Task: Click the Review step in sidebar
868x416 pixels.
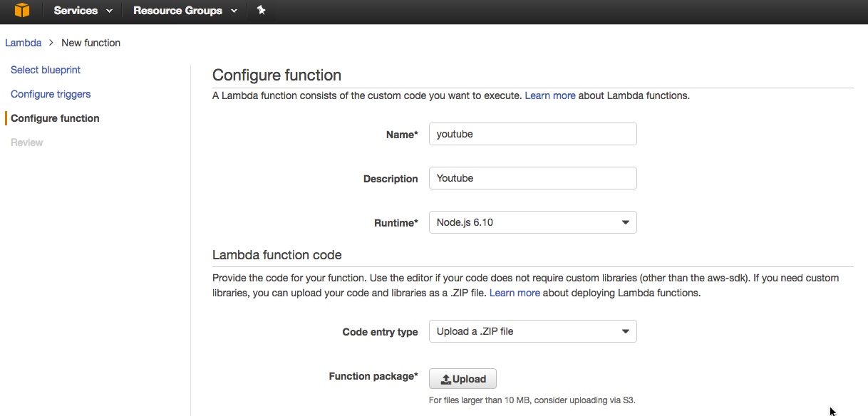Action: tap(27, 142)
